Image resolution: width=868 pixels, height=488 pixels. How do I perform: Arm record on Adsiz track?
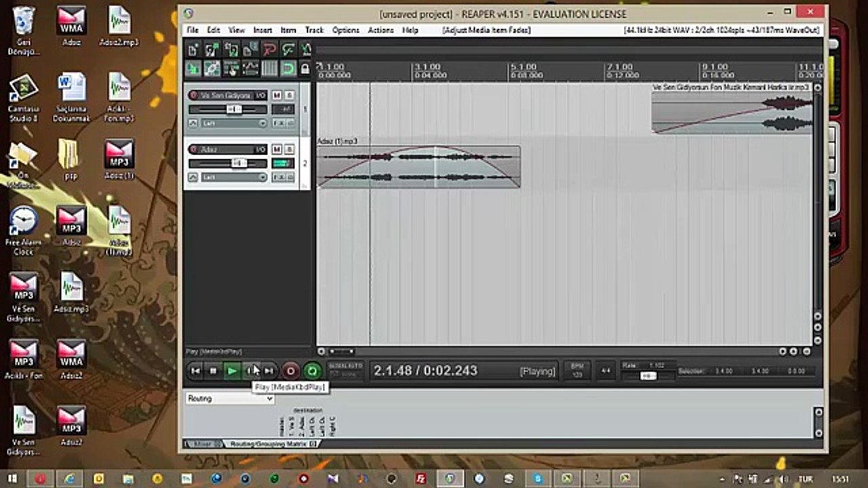(x=193, y=149)
